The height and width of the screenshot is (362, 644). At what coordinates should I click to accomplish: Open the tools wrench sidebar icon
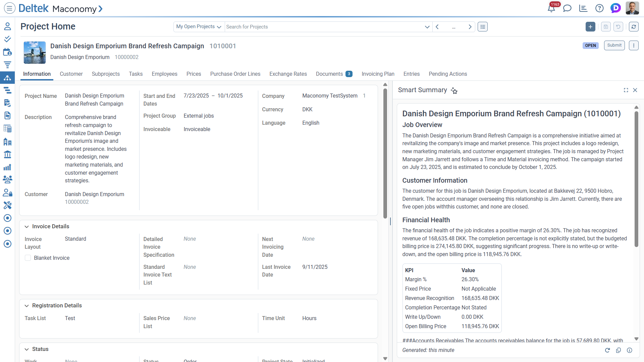[7, 205]
